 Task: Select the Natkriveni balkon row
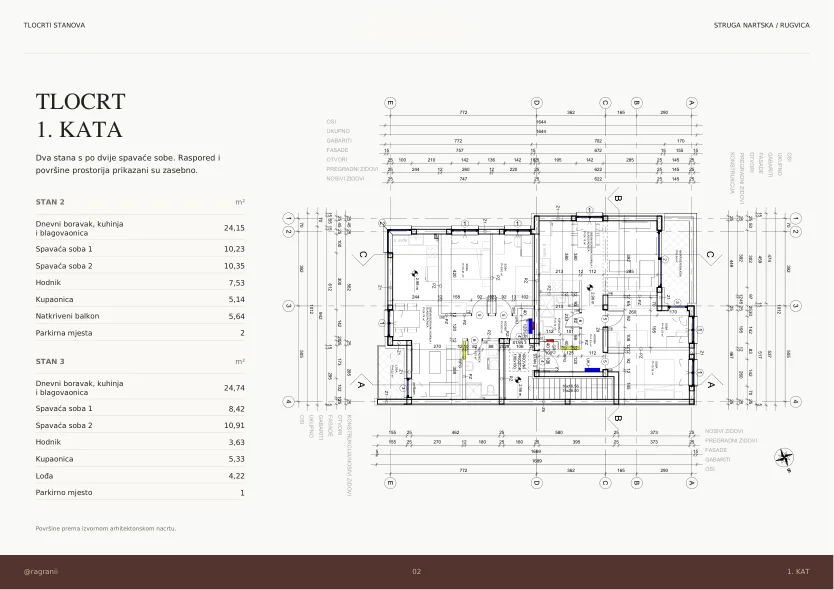pyautogui.click(x=140, y=316)
